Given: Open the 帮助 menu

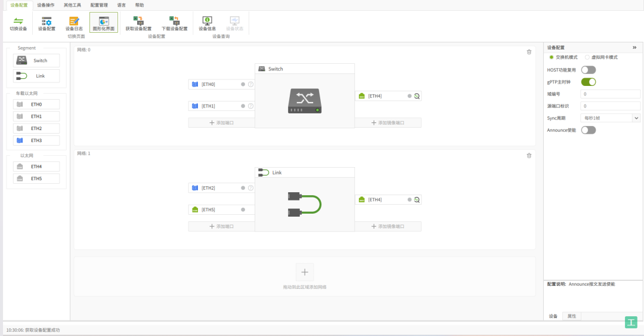Looking at the screenshot, I should [x=140, y=5].
